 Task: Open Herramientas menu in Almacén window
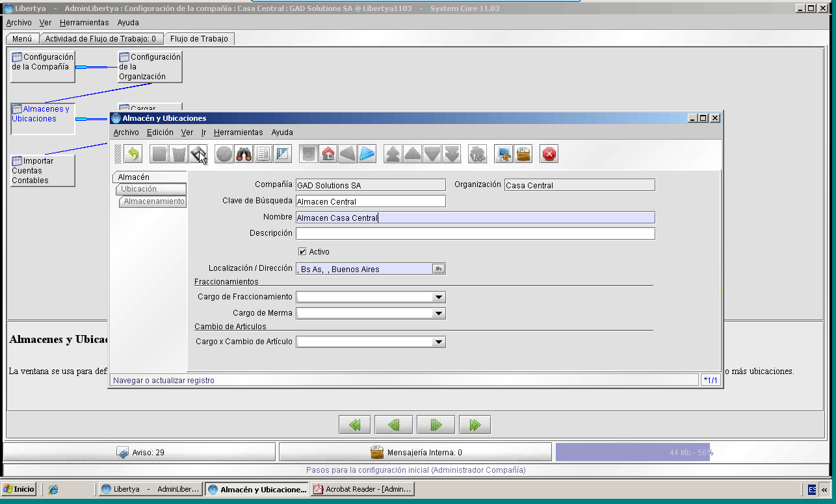click(x=238, y=132)
